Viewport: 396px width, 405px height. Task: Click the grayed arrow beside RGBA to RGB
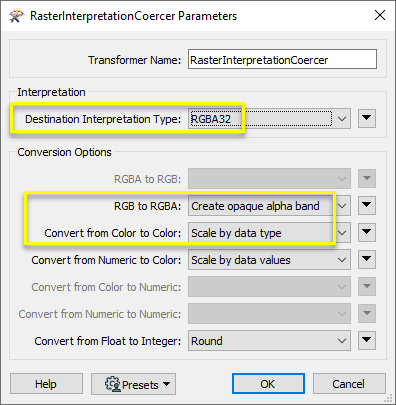367,178
